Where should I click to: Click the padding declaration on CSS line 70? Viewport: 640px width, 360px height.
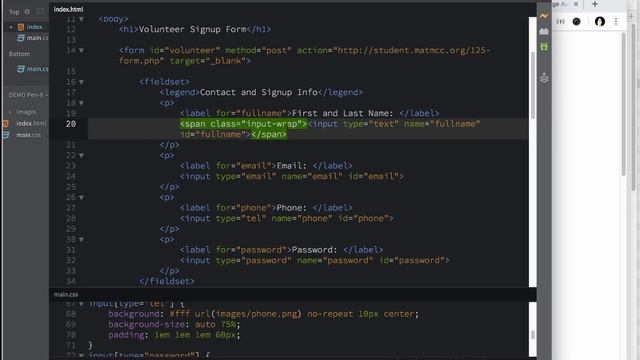(x=174, y=335)
